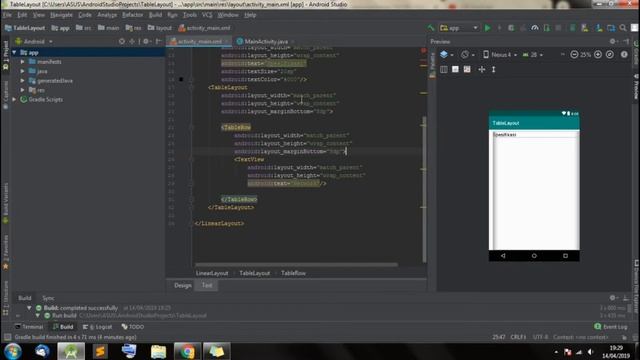
Task: Click the orientation rotate icon in Preview
Action: (x=464, y=55)
